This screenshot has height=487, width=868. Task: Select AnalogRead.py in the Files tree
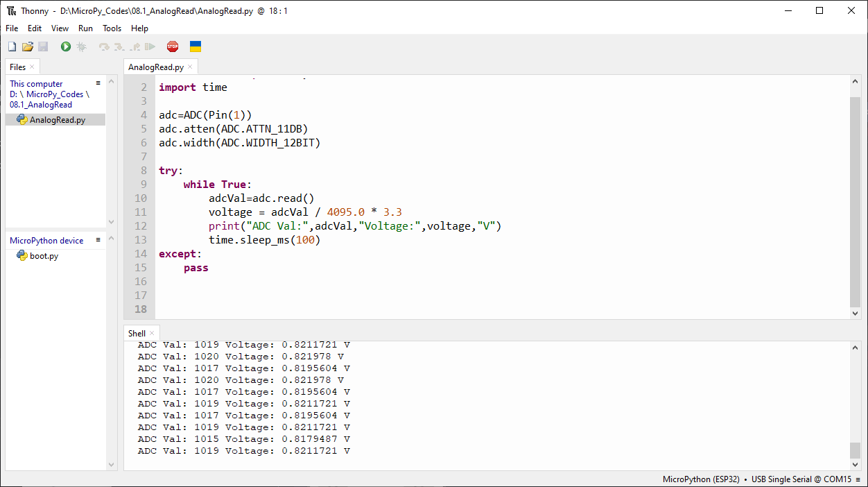57,120
